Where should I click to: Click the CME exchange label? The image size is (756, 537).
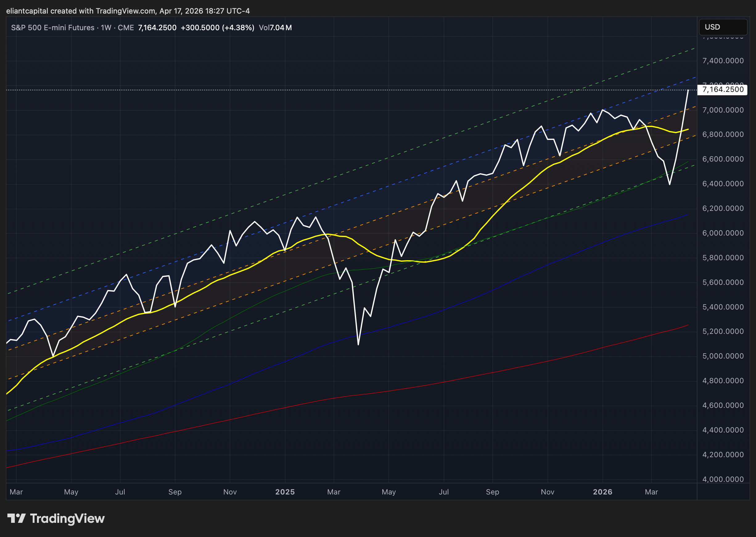(x=126, y=28)
